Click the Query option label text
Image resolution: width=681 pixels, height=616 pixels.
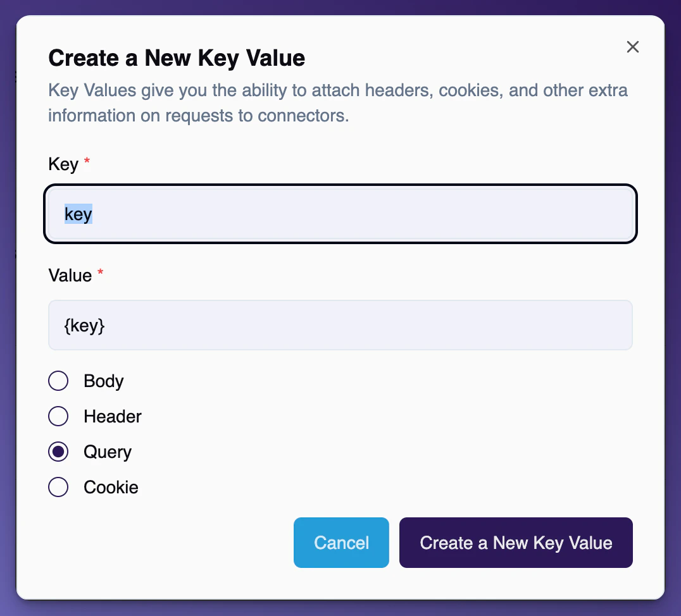(108, 452)
